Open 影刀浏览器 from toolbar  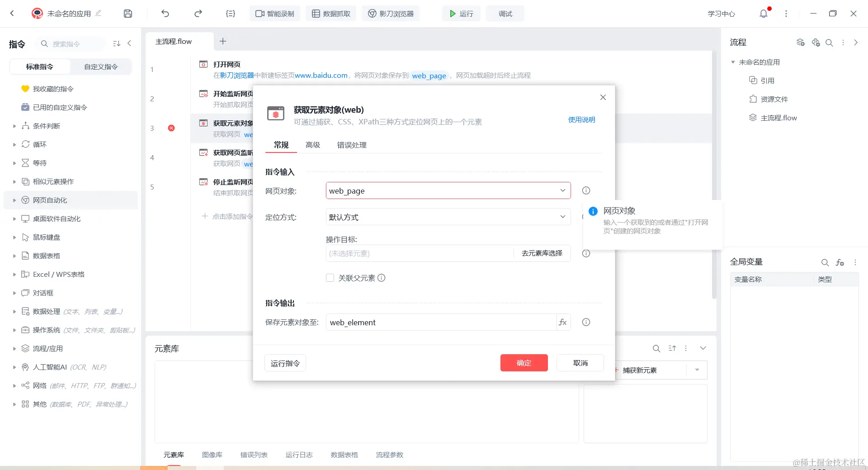coord(391,14)
